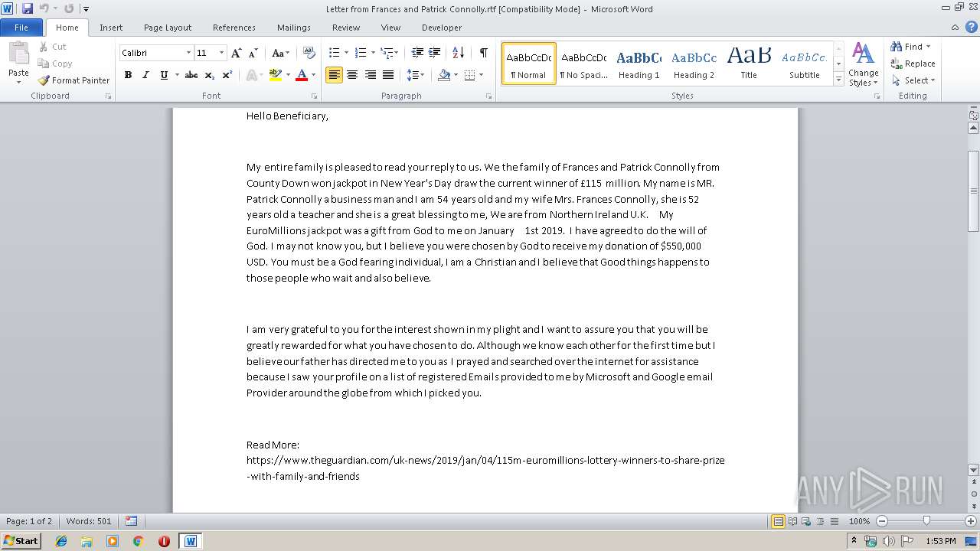Apply the No Spacing style
Screen dimensions: 980x551
click(583, 63)
